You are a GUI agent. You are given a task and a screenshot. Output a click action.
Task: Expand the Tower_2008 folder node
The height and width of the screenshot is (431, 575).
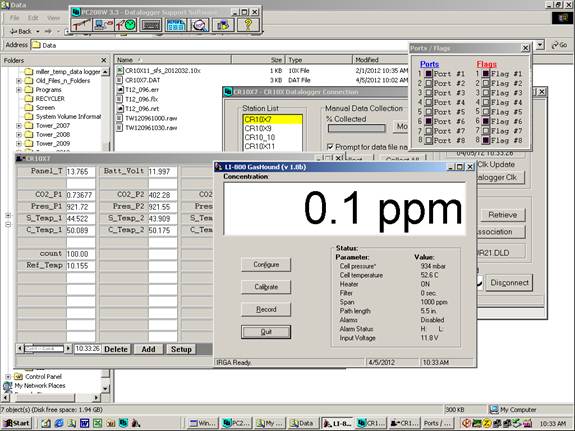pos(19,135)
